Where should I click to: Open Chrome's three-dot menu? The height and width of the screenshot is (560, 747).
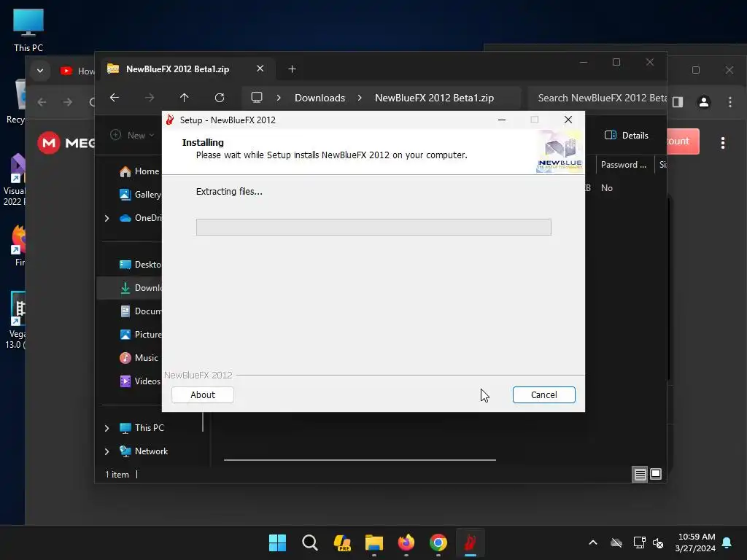pyautogui.click(x=729, y=101)
